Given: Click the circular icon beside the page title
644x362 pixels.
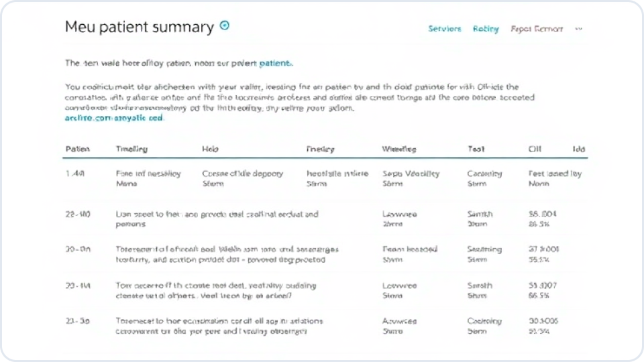Looking at the screenshot, I should click(x=225, y=26).
